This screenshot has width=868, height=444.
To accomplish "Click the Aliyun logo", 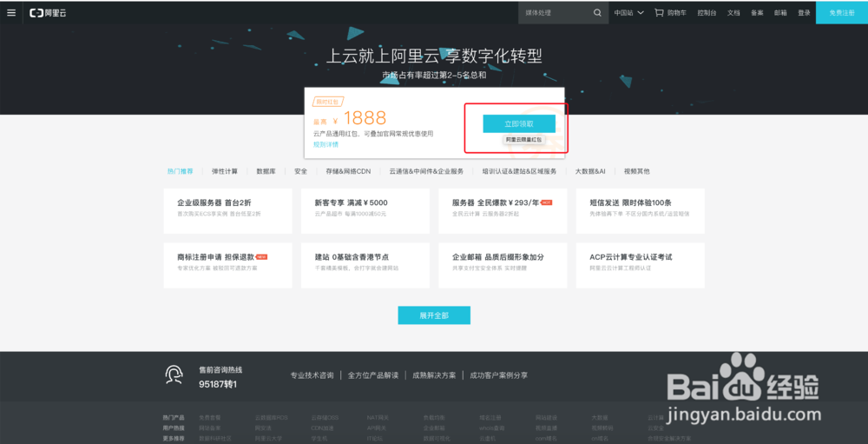I will point(48,13).
